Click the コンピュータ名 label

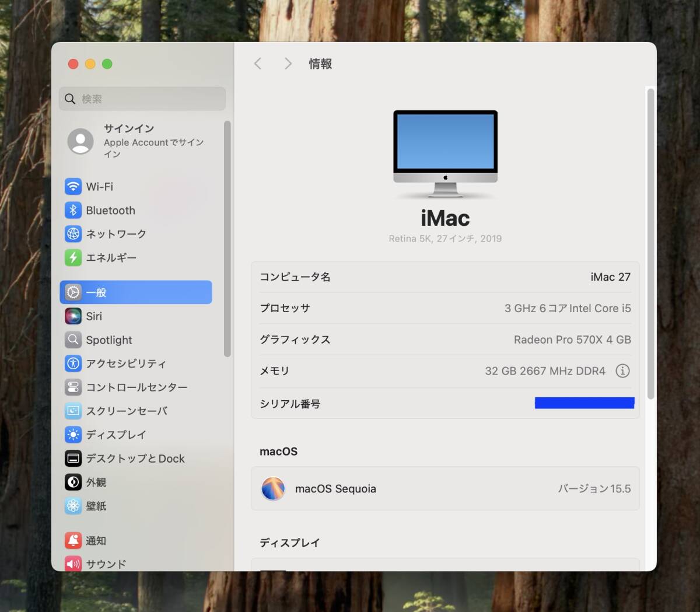point(295,277)
